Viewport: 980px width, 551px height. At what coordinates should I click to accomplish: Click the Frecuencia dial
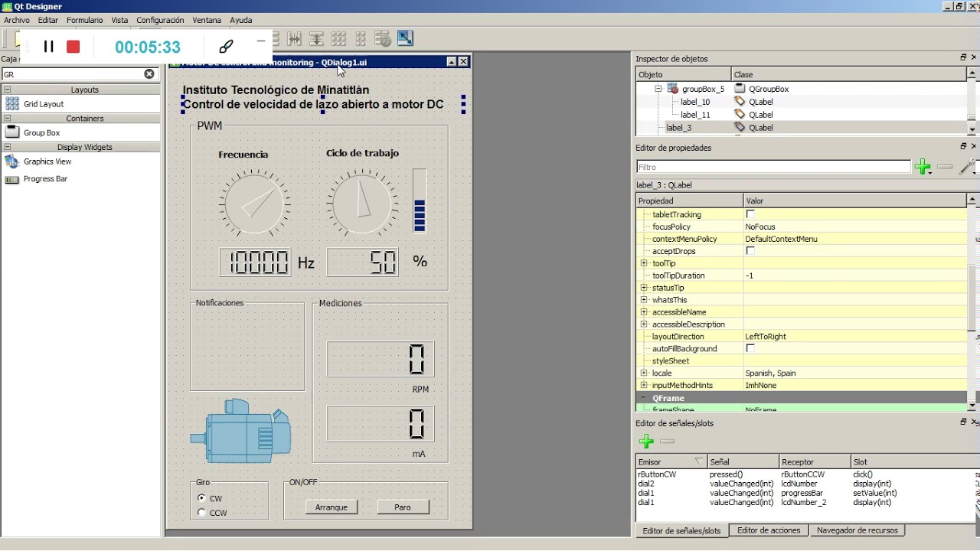point(254,204)
